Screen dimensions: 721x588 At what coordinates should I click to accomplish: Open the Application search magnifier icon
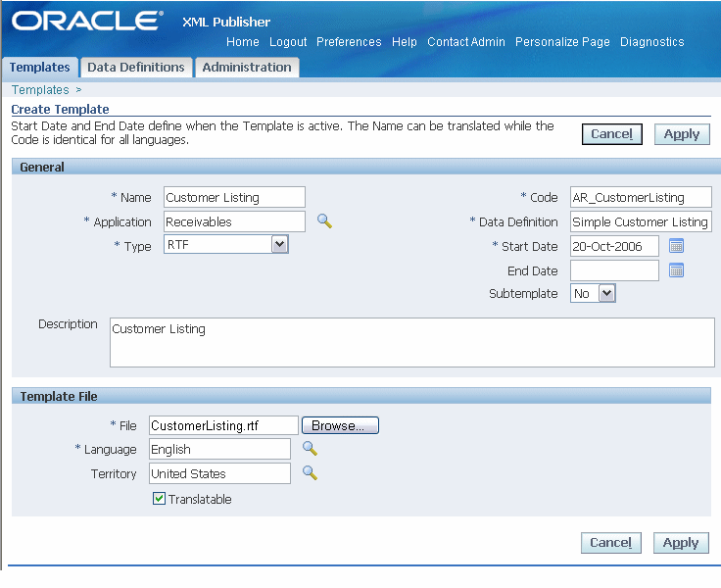pyautogui.click(x=324, y=221)
